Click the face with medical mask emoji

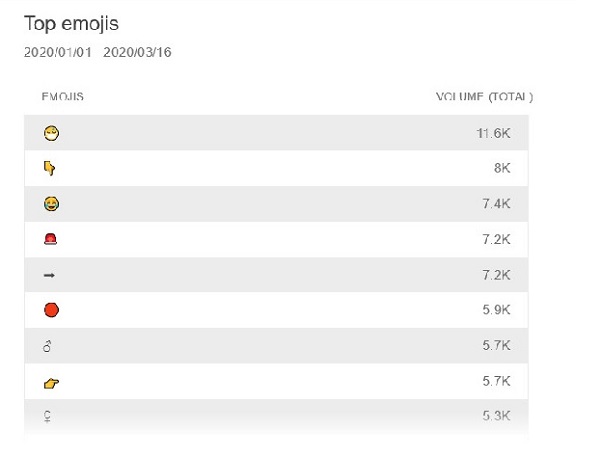pyautogui.click(x=51, y=134)
